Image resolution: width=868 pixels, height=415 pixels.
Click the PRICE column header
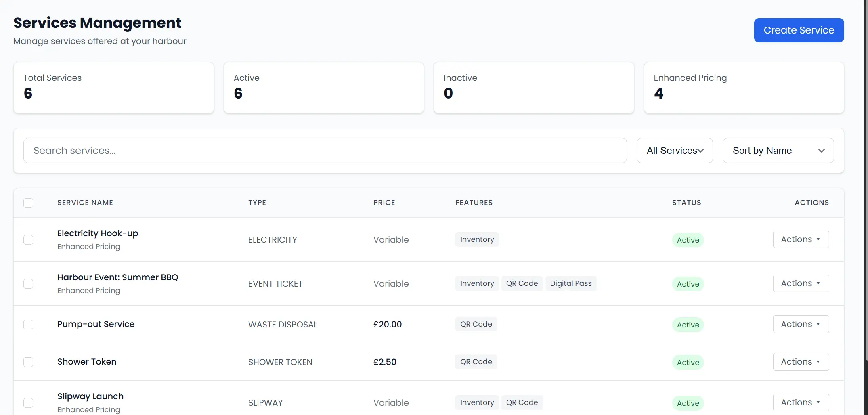tap(384, 202)
